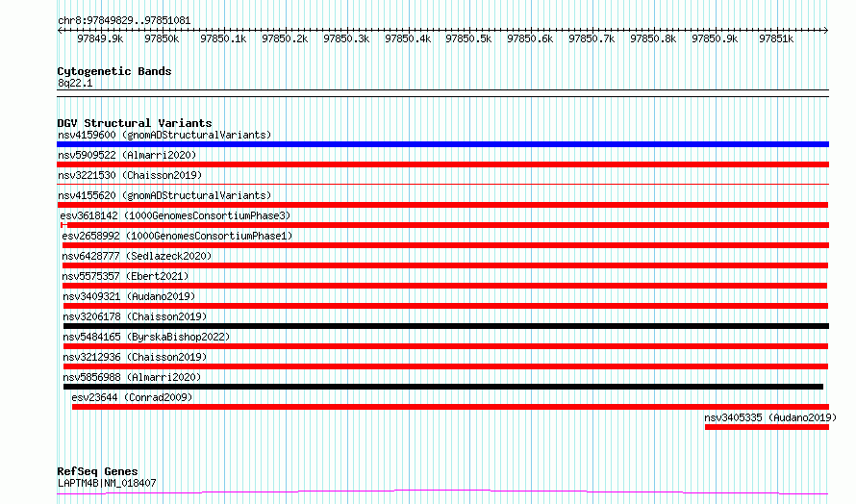
Task: Select the 8q22.1 band label
Action: coord(75,84)
